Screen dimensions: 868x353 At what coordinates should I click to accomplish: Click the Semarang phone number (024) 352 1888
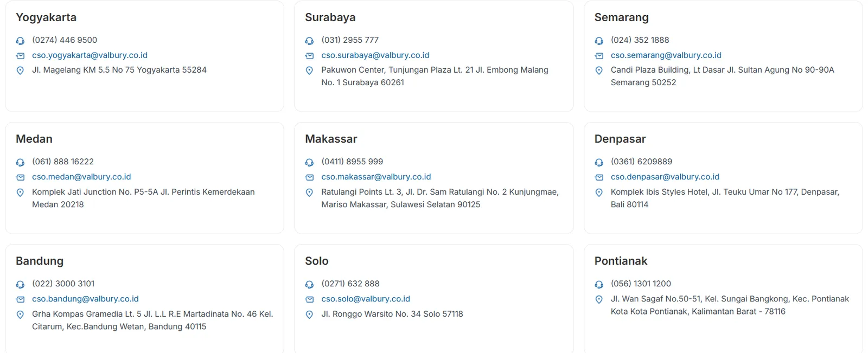click(x=640, y=40)
